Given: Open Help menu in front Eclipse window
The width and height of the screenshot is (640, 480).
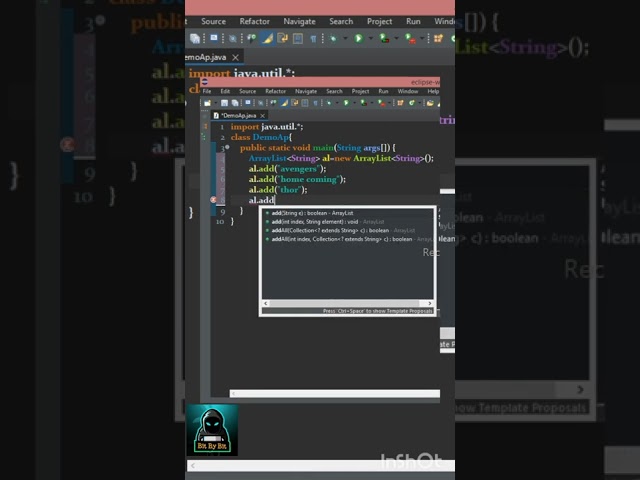Looking at the screenshot, I should coord(433,91).
